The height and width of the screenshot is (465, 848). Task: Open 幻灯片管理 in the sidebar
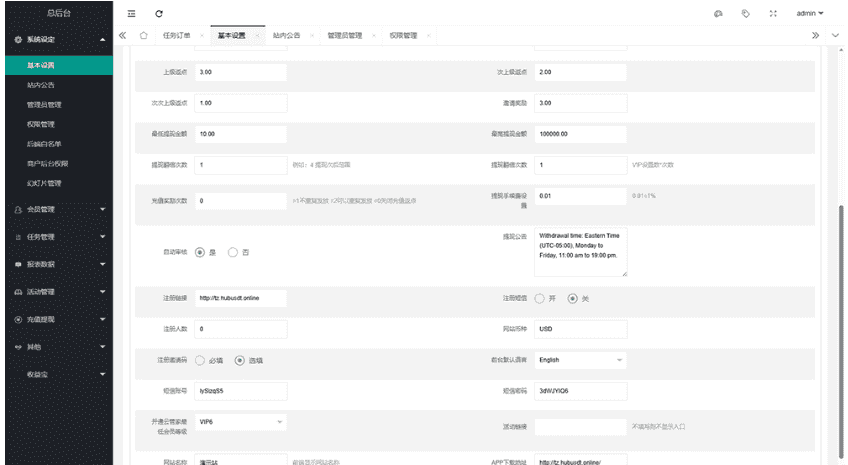coord(59,183)
